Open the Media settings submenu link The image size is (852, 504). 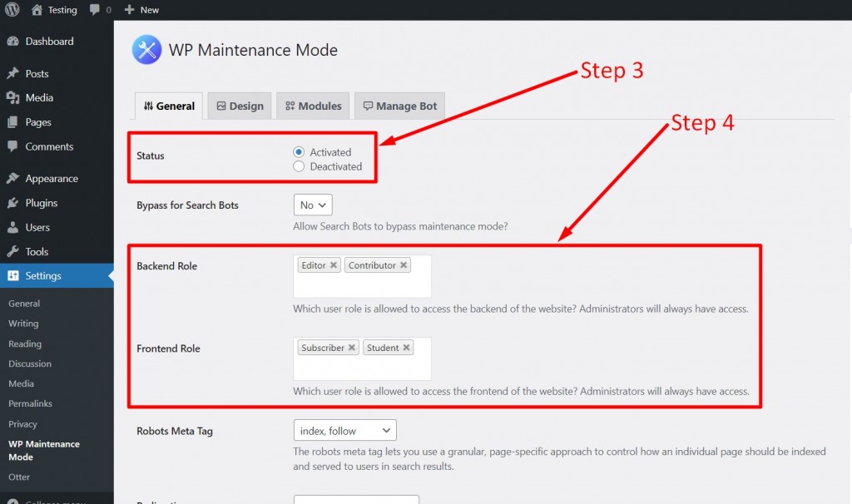tap(21, 383)
